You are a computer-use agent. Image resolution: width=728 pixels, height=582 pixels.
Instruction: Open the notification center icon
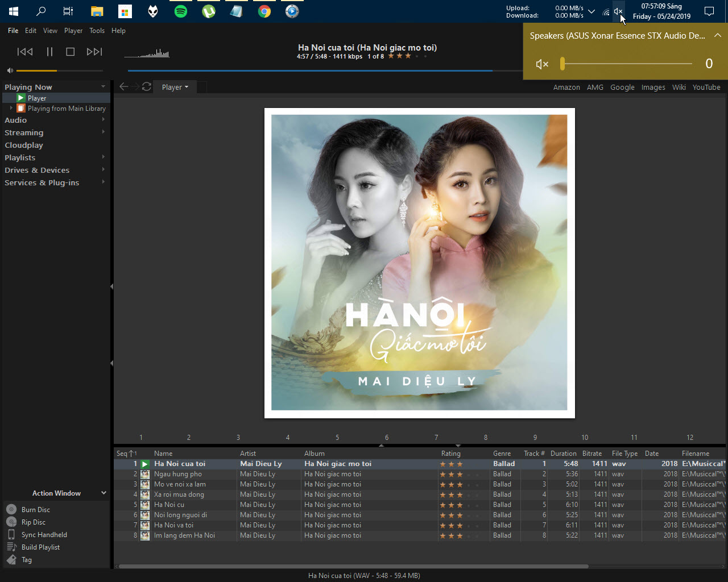(x=709, y=11)
